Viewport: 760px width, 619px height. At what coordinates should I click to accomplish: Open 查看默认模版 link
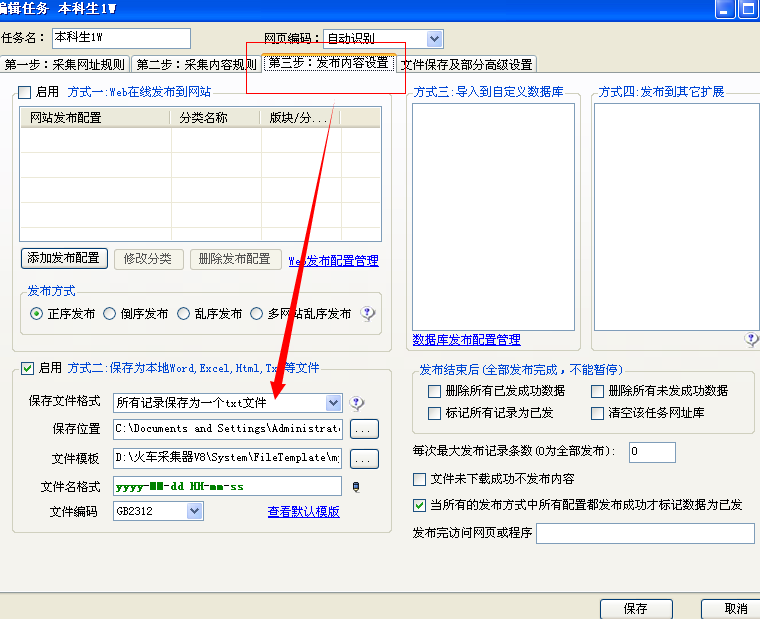[303, 511]
